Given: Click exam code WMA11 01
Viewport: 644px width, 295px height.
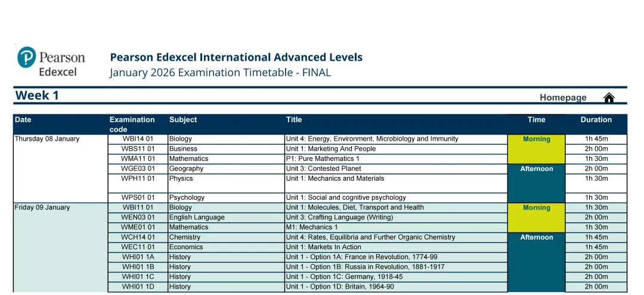Looking at the screenshot, I should [138, 159].
